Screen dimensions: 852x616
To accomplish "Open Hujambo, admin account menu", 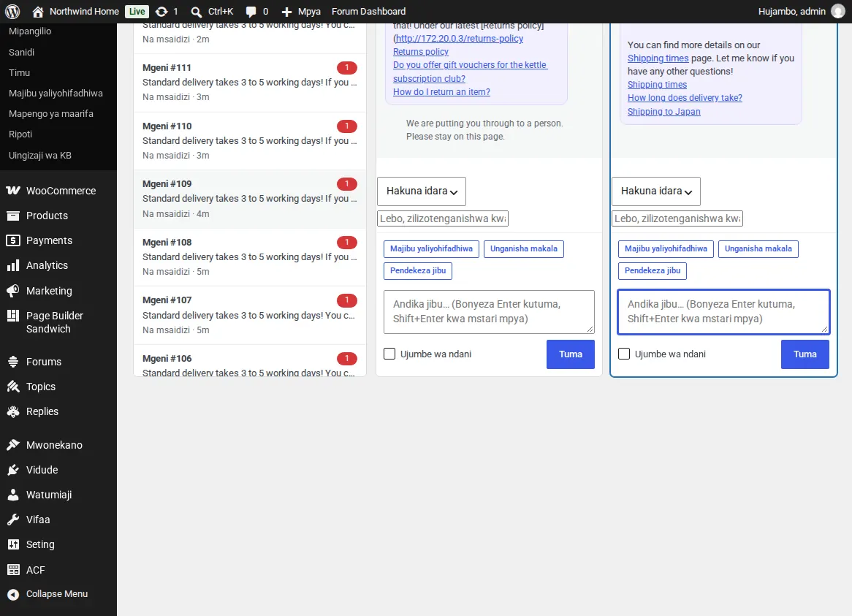I will [x=801, y=12].
